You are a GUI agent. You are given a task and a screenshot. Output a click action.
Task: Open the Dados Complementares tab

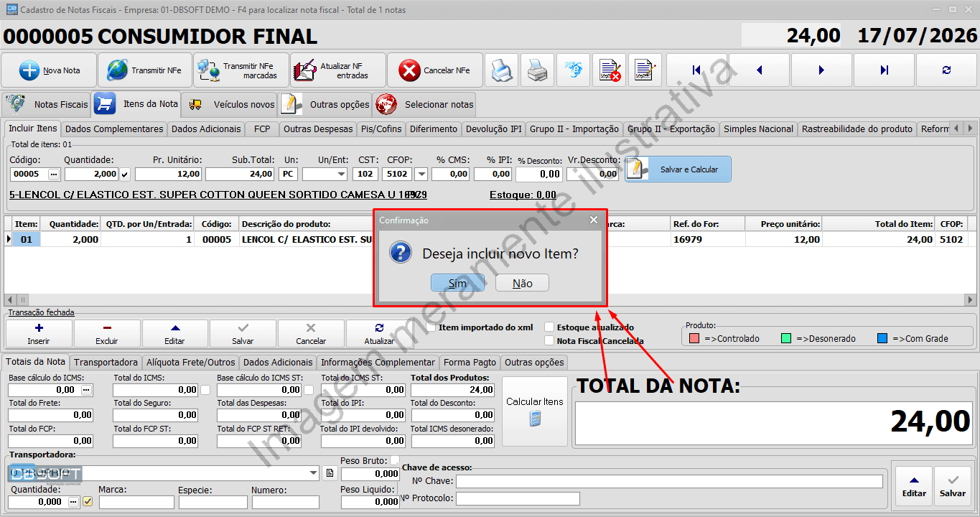114,129
